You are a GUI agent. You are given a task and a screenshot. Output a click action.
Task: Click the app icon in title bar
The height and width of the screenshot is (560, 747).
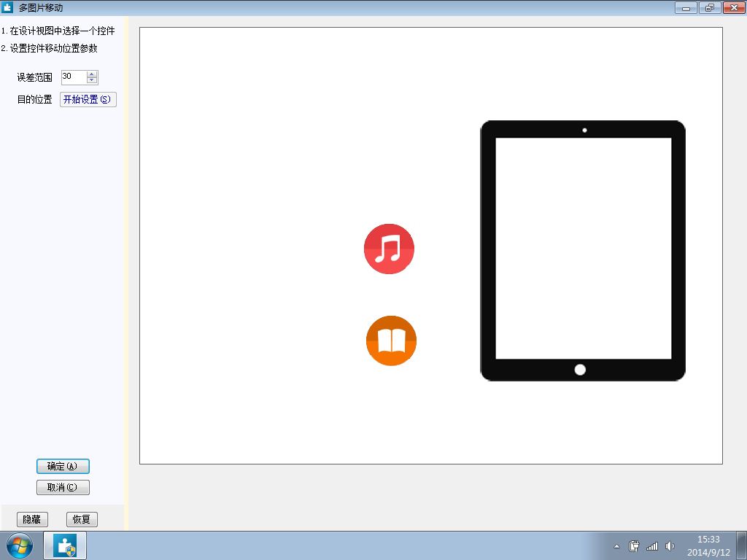[7, 7]
